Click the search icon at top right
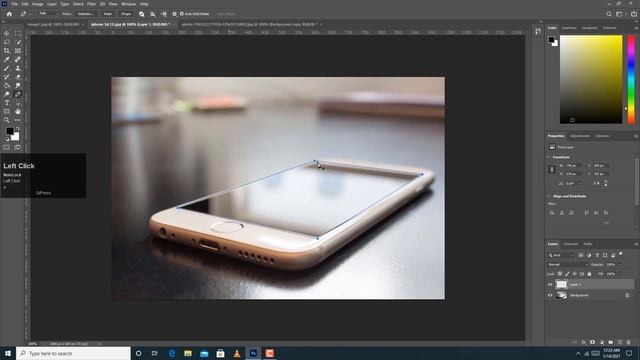Viewport: 640px width, 360px height. pyautogui.click(x=609, y=14)
